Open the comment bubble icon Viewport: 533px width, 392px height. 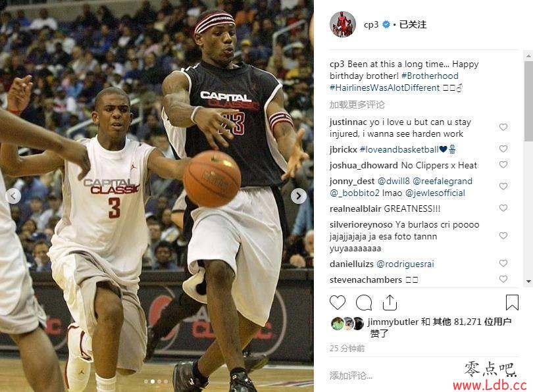coord(364,303)
